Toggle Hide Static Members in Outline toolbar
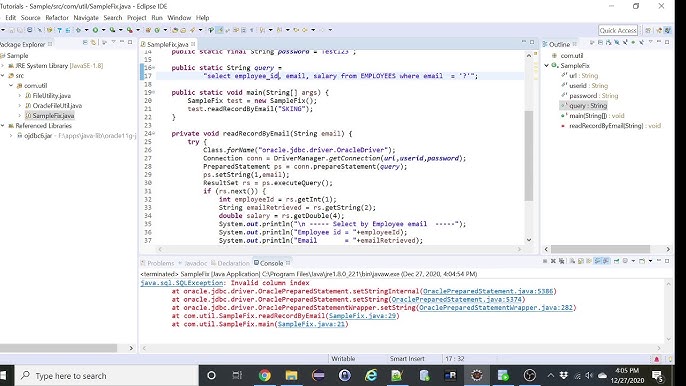Viewport: 686px width, 386px height. 625,42
